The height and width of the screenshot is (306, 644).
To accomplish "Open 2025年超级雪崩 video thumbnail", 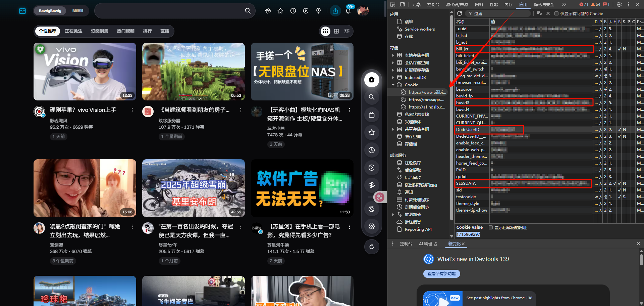I will pyautogui.click(x=194, y=188).
